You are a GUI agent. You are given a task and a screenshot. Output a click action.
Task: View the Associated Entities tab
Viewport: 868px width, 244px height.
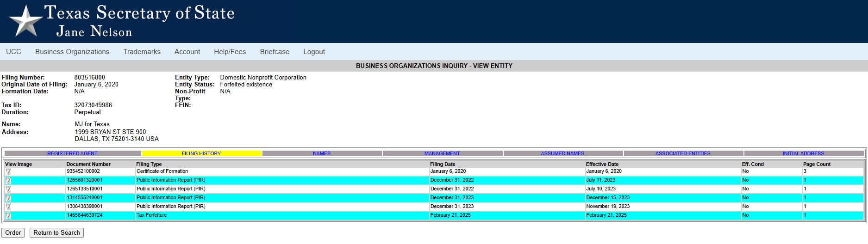[x=683, y=153]
